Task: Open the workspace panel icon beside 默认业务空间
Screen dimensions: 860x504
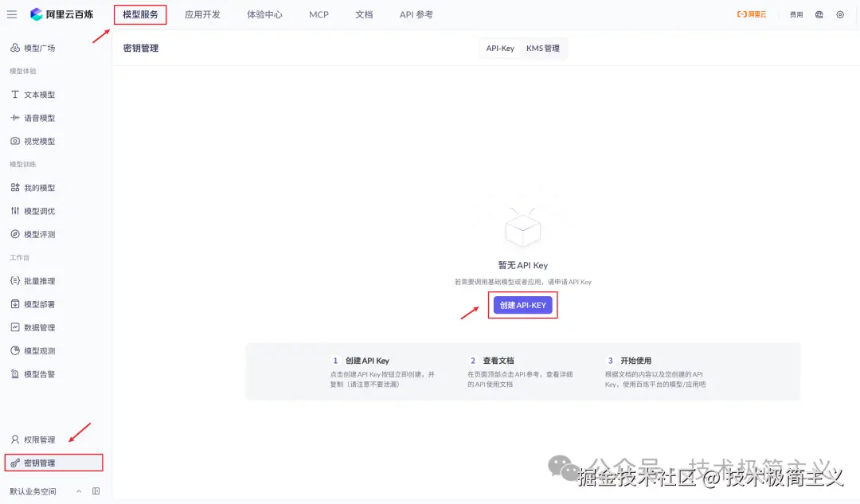Action: (96, 491)
